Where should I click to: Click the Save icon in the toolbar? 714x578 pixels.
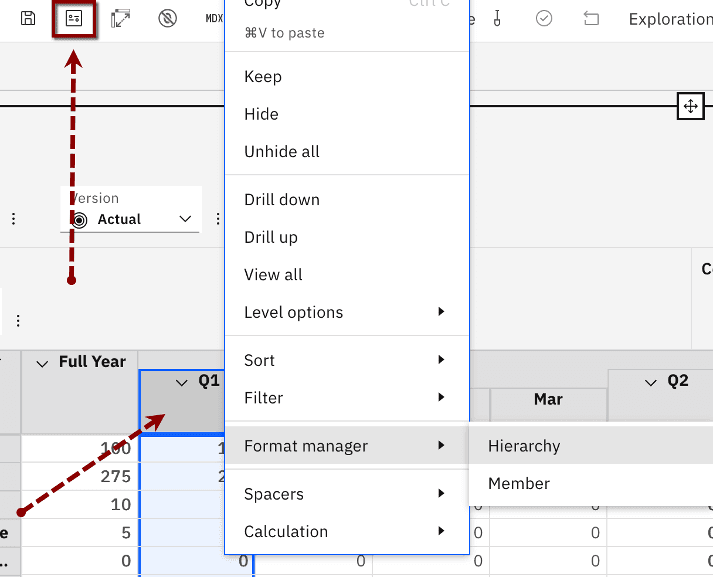click(x=28, y=18)
